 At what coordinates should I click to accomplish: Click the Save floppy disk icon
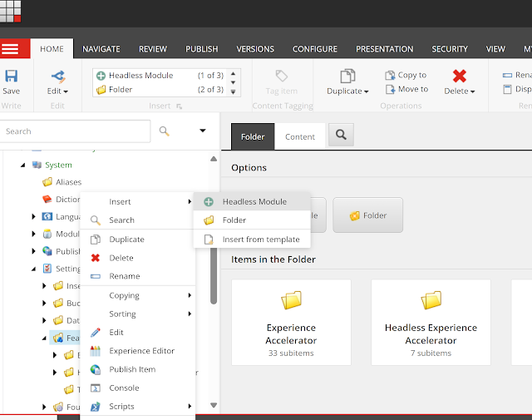click(x=11, y=76)
